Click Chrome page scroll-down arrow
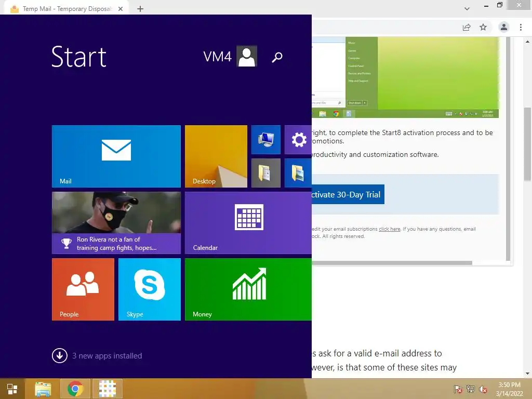The image size is (532, 399). (x=528, y=374)
